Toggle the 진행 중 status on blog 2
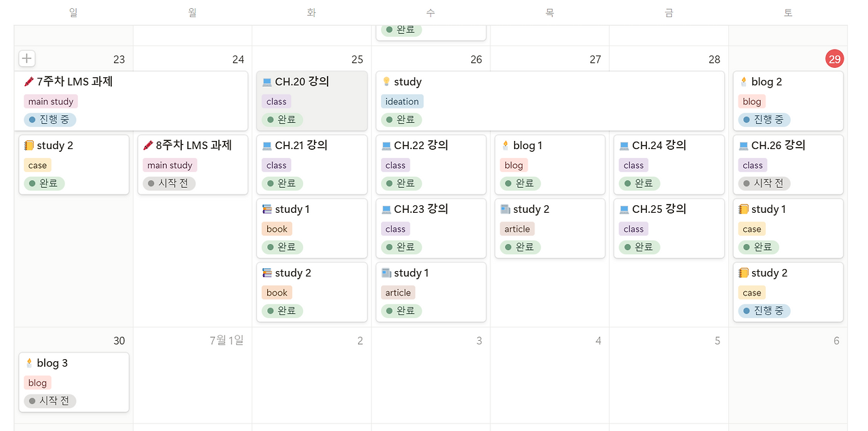 click(764, 119)
